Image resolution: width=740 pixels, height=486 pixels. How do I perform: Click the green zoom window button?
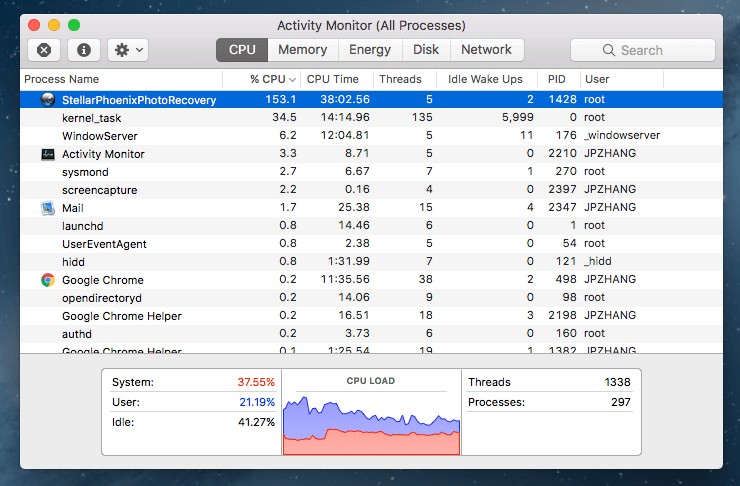[x=74, y=25]
